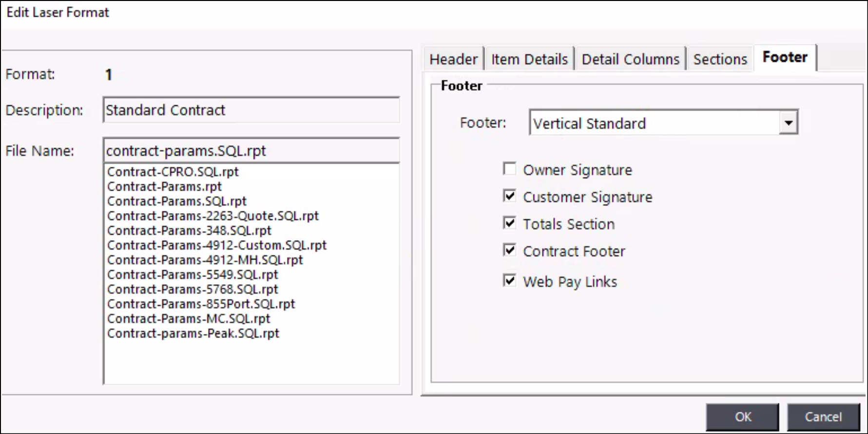
Task: Disable the Contract Footer checkbox
Action: click(x=509, y=251)
